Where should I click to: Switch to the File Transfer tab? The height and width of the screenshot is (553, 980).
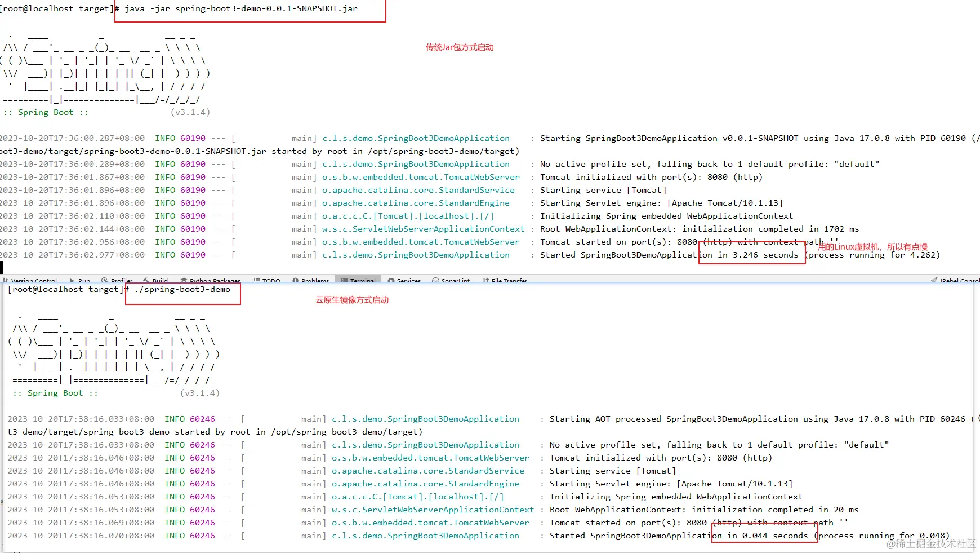pos(505,280)
